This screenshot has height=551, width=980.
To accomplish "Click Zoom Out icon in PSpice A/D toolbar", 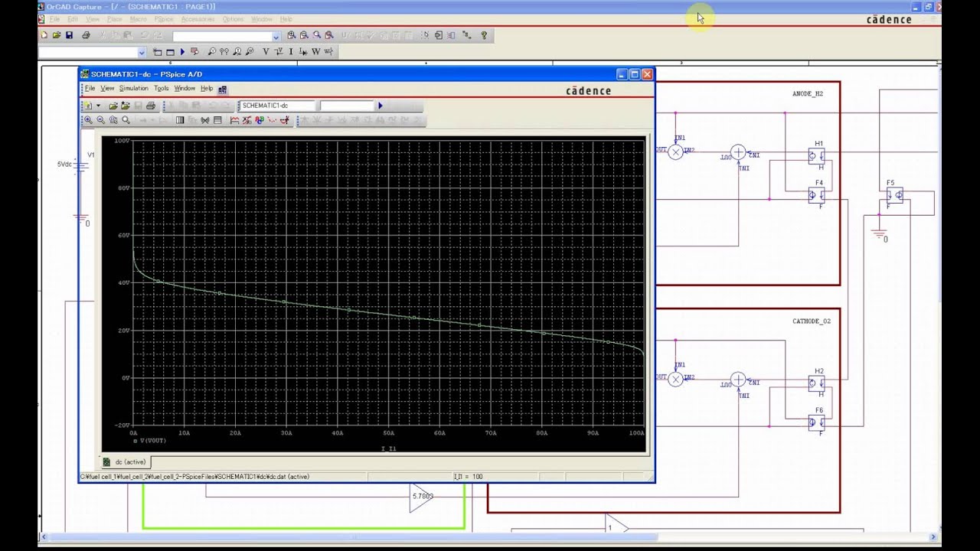I will (x=101, y=120).
